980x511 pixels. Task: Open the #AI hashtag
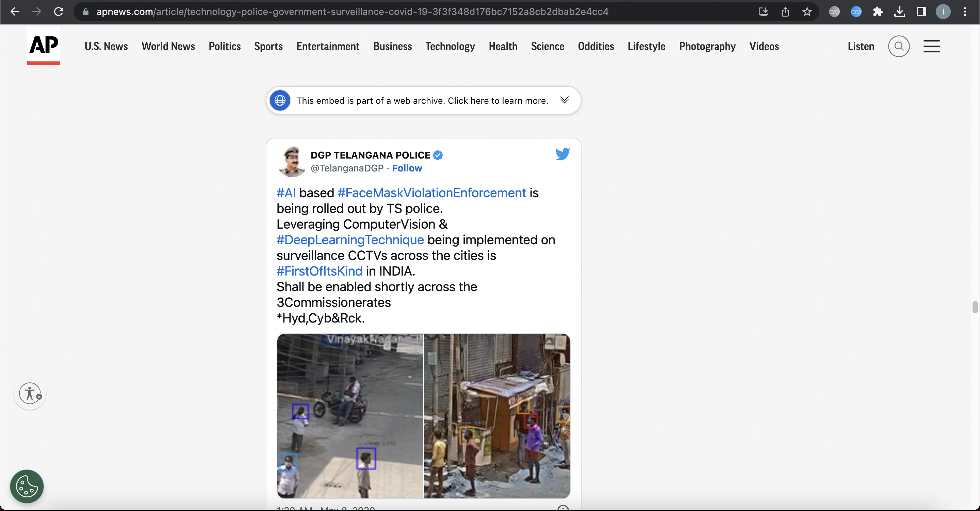click(x=286, y=193)
